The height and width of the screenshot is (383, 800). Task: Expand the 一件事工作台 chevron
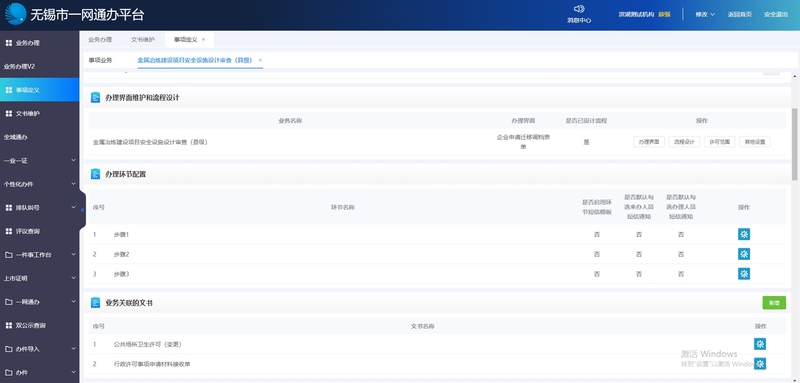pyautogui.click(x=73, y=254)
